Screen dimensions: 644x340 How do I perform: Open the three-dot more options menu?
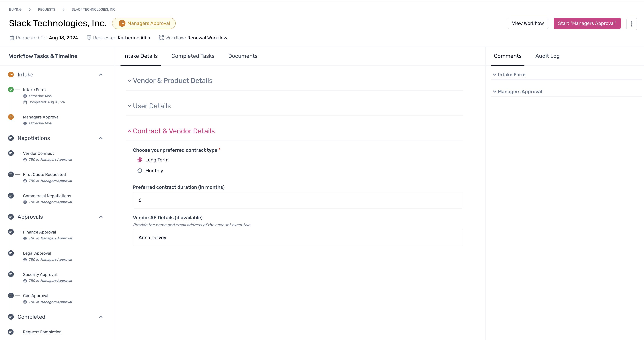(631, 24)
